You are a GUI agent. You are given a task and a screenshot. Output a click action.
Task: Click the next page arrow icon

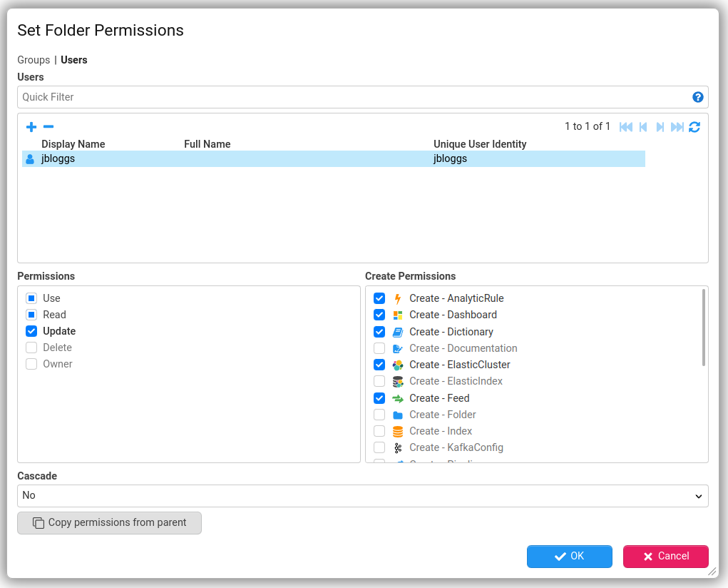click(660, 127)
